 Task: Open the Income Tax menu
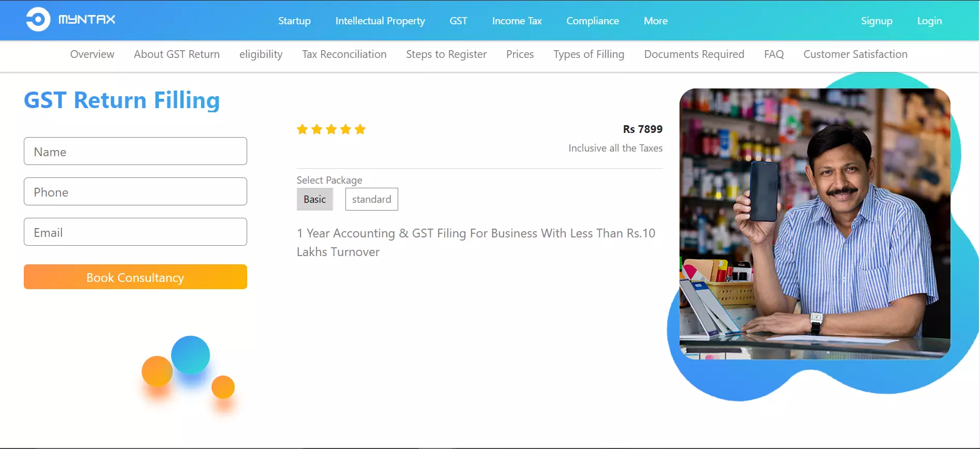[x=517, y=21]
